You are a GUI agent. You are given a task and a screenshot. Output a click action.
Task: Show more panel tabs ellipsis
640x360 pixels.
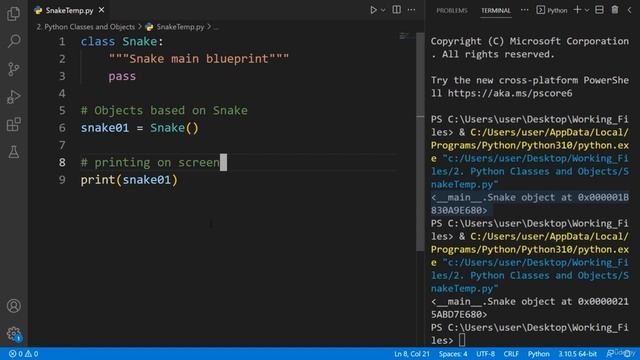click(524, 10)
